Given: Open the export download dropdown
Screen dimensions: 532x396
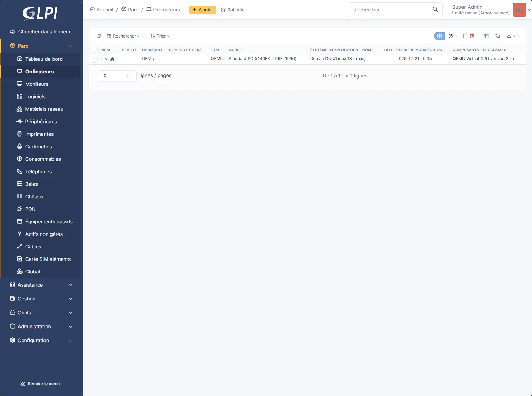Looking at the screenshot, I should click(x=511, y=36).
